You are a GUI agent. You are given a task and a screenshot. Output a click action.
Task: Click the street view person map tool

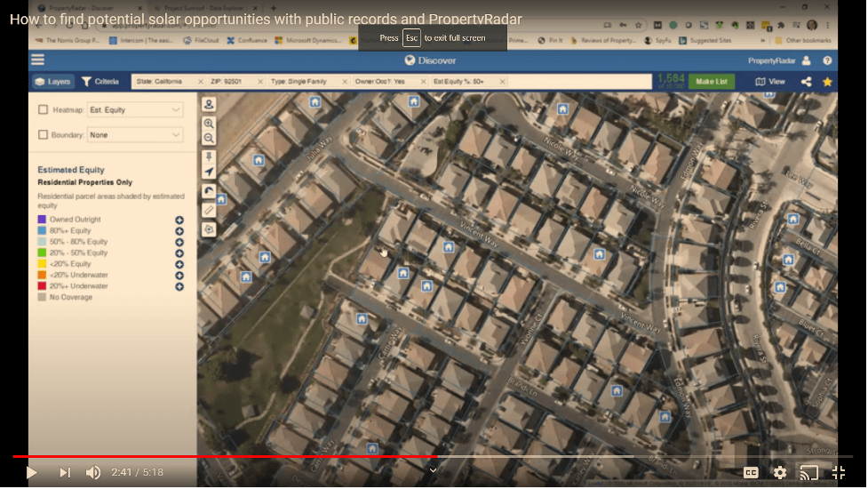(x=209, y=104)
